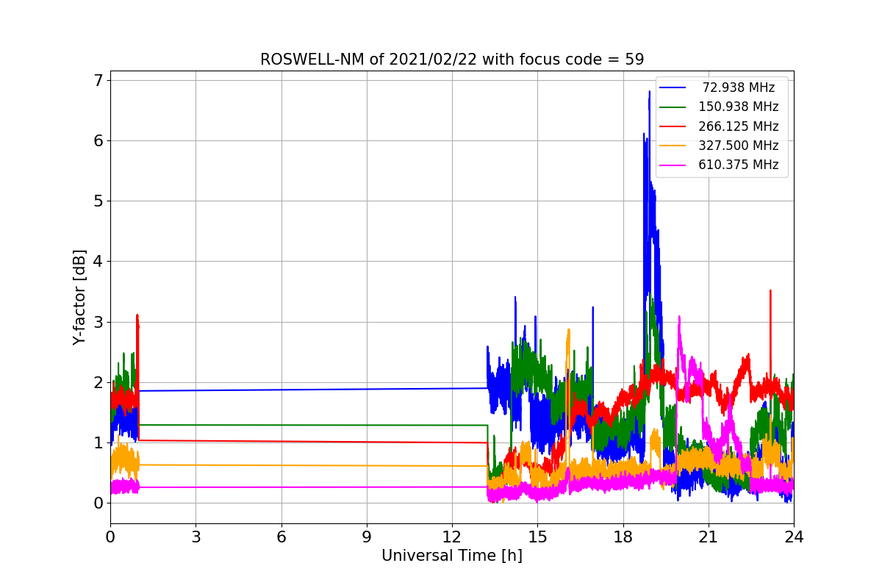This screenshot has height=588, width=882.
Task: Click the Universal Time [h] axis label
Action: (x=452, y=556)
